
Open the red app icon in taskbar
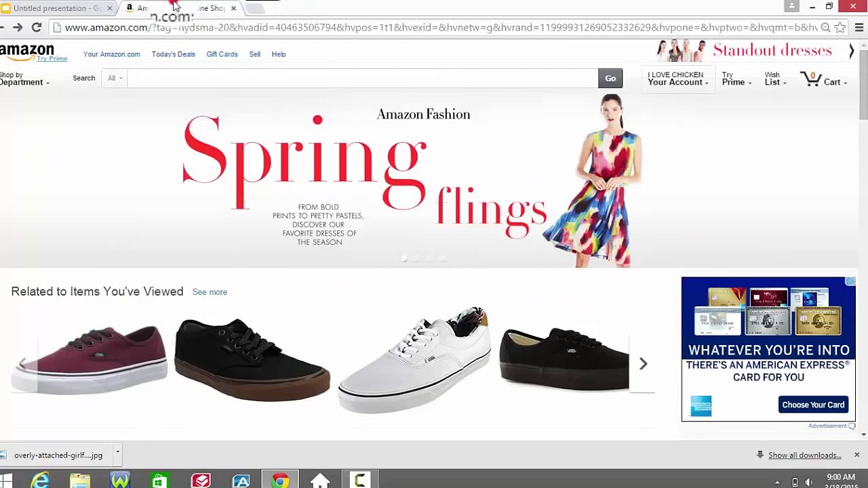coord(201,481)
